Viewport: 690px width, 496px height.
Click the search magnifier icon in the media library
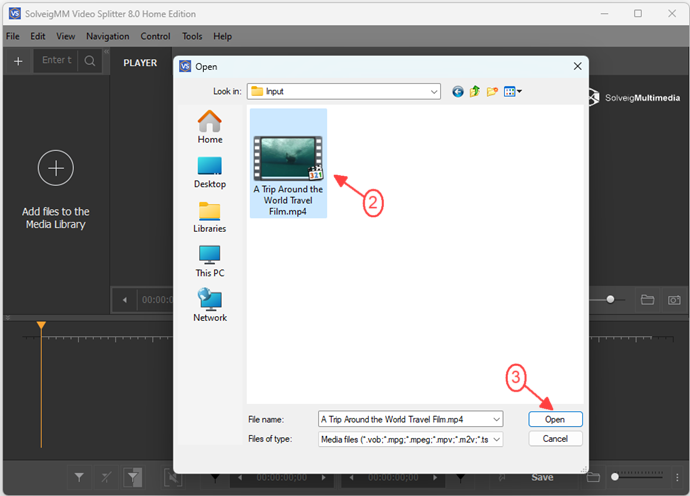click(90, 61)
